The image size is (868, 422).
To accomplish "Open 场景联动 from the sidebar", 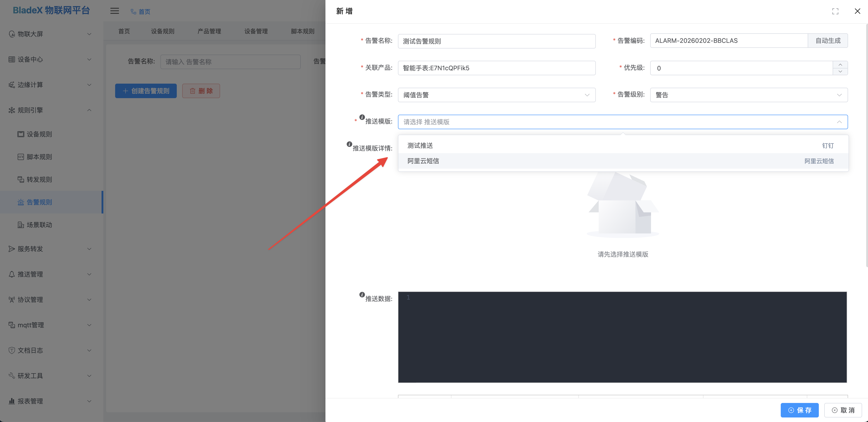I will tap(21, 224).
